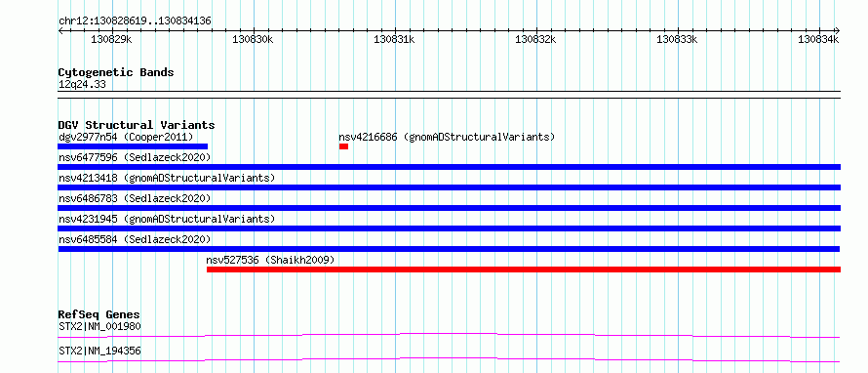868x373 pixels.
Task: Click the 130831k ruler tick label
Action: coord(395,39)
